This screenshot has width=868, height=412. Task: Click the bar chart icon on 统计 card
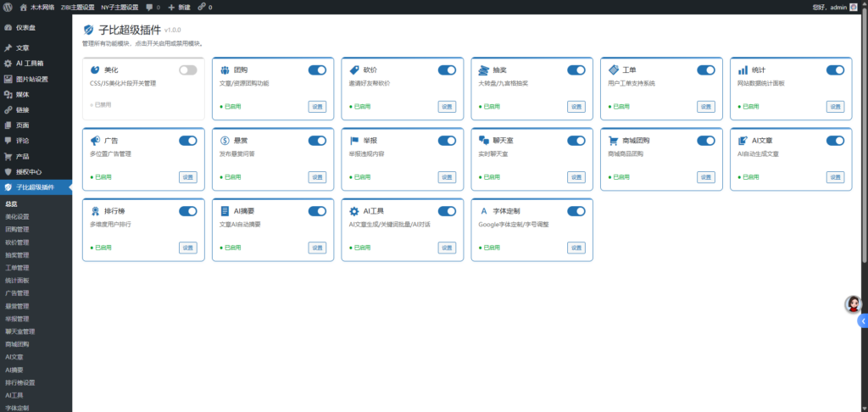pyautogui.click(x=743, y=70)
